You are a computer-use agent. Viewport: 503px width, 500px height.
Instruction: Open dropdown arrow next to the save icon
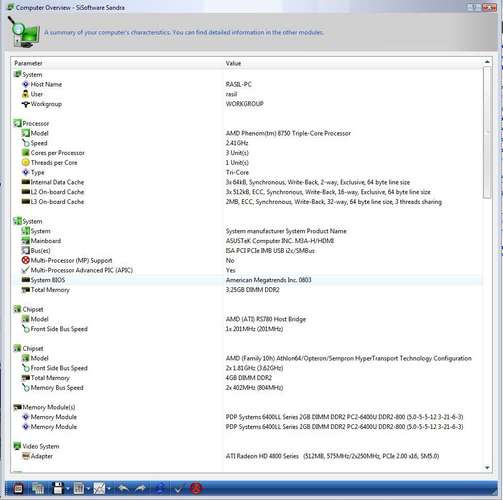68,489
